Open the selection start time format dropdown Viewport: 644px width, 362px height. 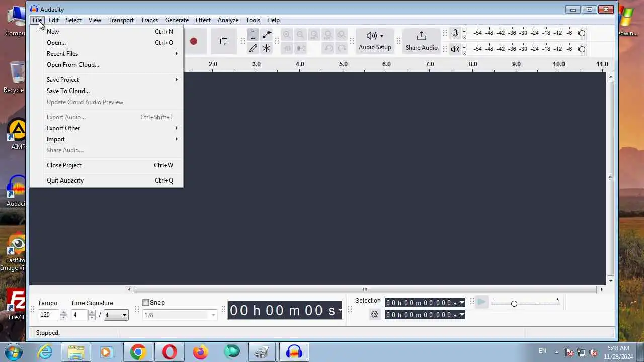[x=462, y=303]
